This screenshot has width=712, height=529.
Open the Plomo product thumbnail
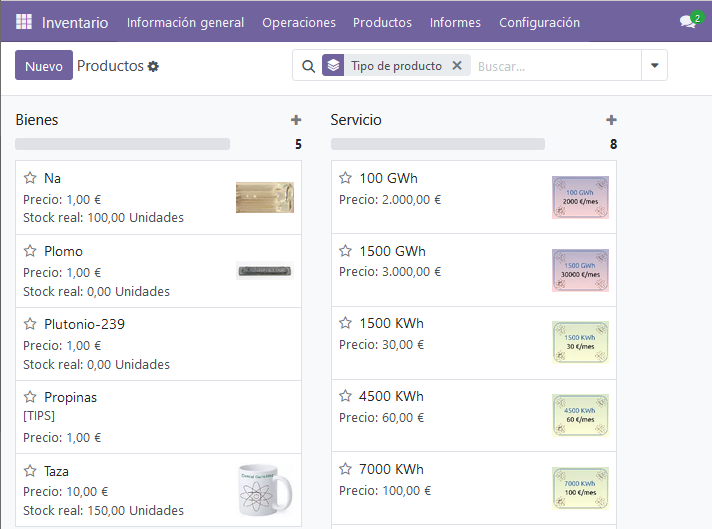265,271
